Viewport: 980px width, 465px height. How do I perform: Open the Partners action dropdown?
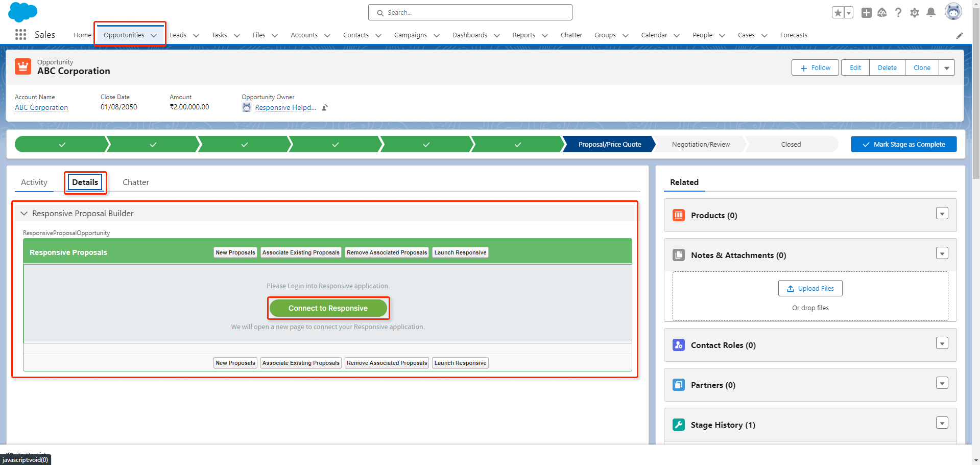click(x=942, y=383)
